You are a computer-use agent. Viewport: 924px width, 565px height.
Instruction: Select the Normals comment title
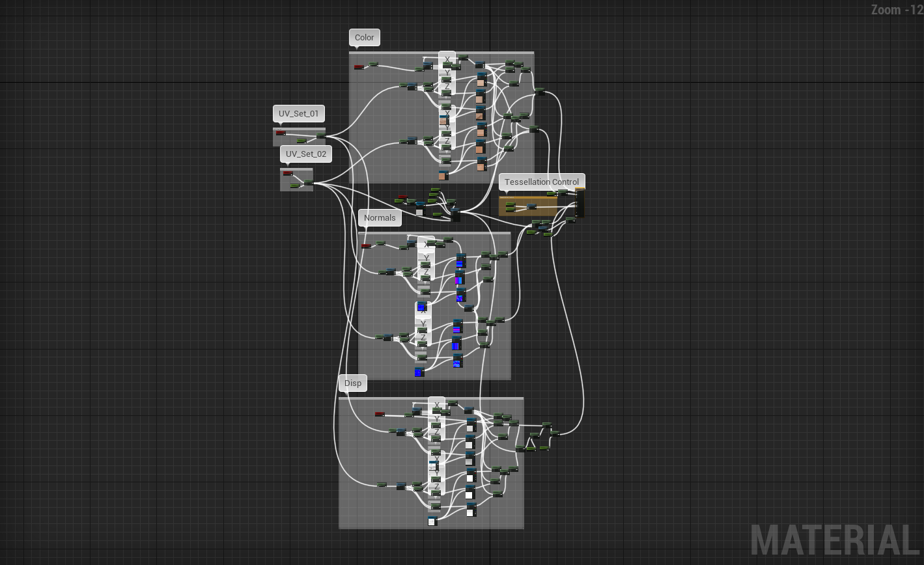tap(380, 217)
